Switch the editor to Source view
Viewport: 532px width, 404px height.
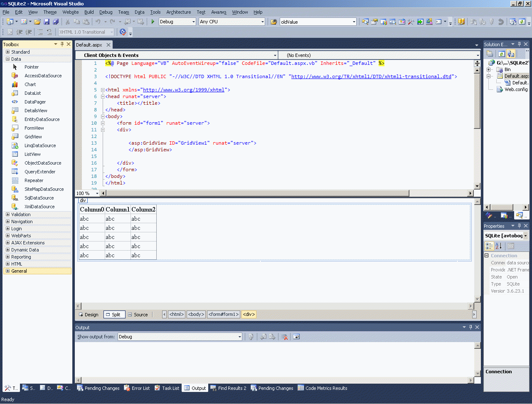click(138, 315)
